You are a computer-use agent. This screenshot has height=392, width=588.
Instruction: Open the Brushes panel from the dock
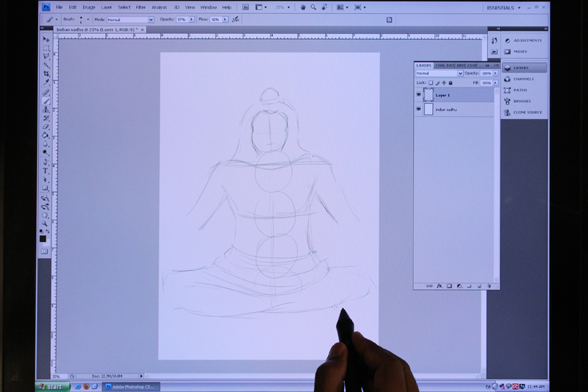(x=523, y=101)
